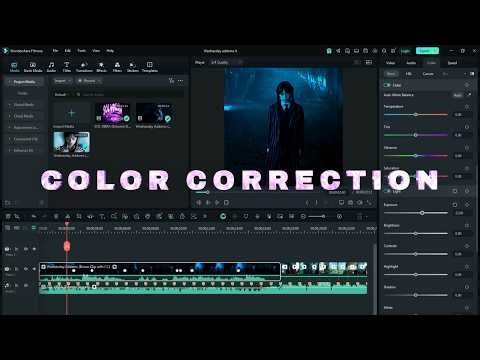Click the fullscreen icon under preview
Image resolution: width=480 pixels, height=360 pixels.
[369, 203]
